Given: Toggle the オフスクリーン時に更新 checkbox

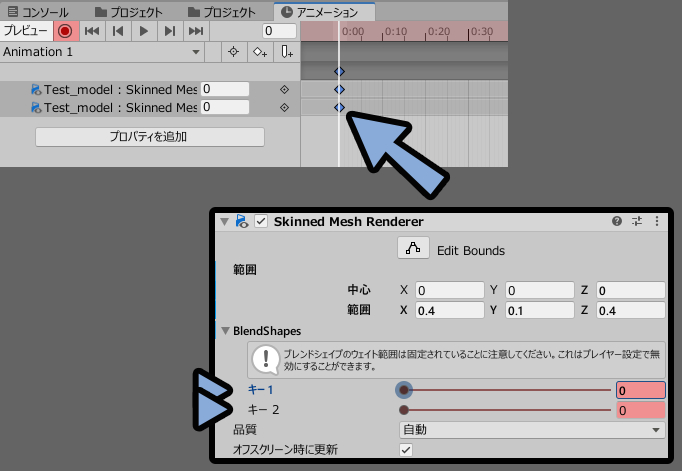Looking at the screenshot, I should (x=406, y=450).
